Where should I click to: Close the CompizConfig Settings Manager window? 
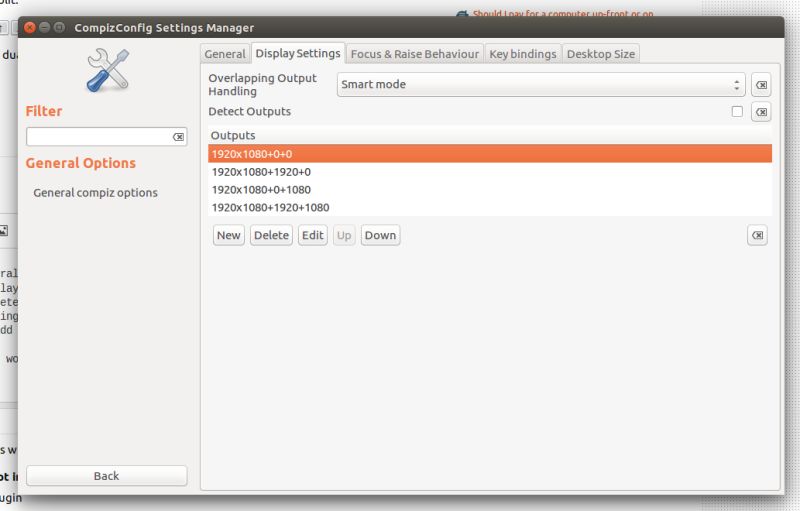click(30, 28)
